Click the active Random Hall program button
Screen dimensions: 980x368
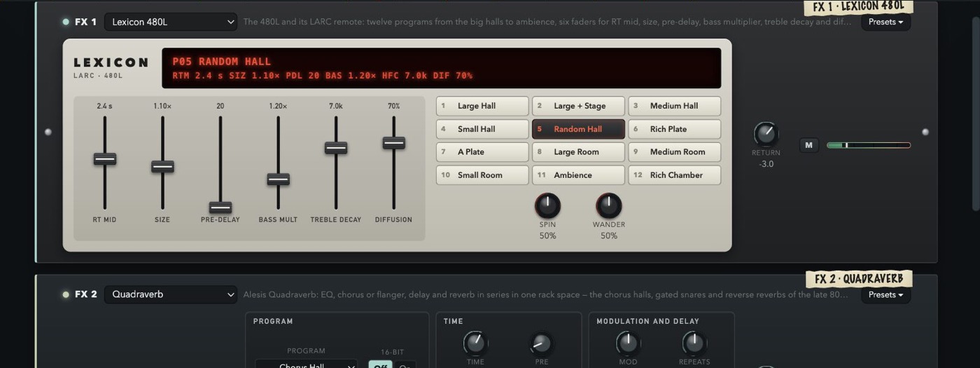click(578, 129)
